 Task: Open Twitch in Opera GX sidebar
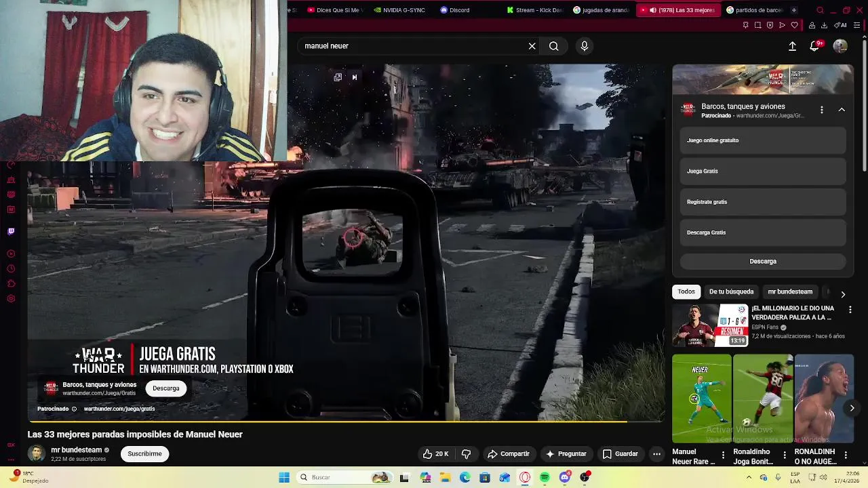pos(11,231)
